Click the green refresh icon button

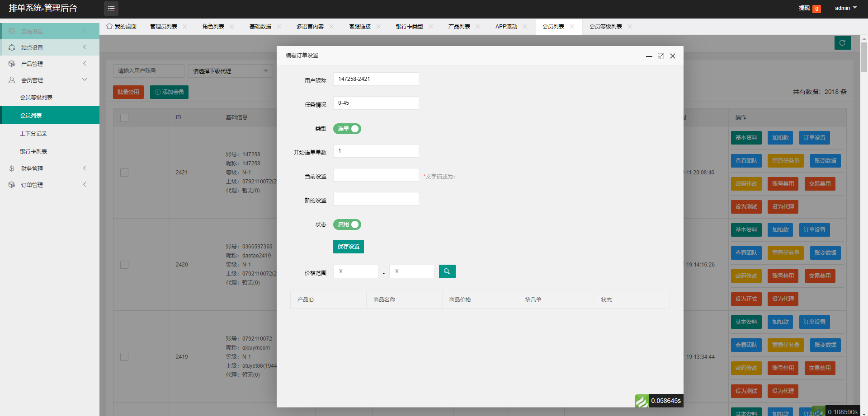(842, 43)
